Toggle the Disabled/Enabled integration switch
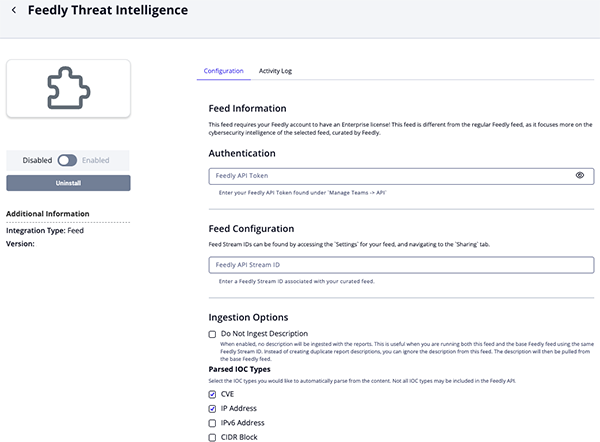Image resolution: width=600 pixels, height=442 pixels. pyautogui.click(x=67, y=160)
